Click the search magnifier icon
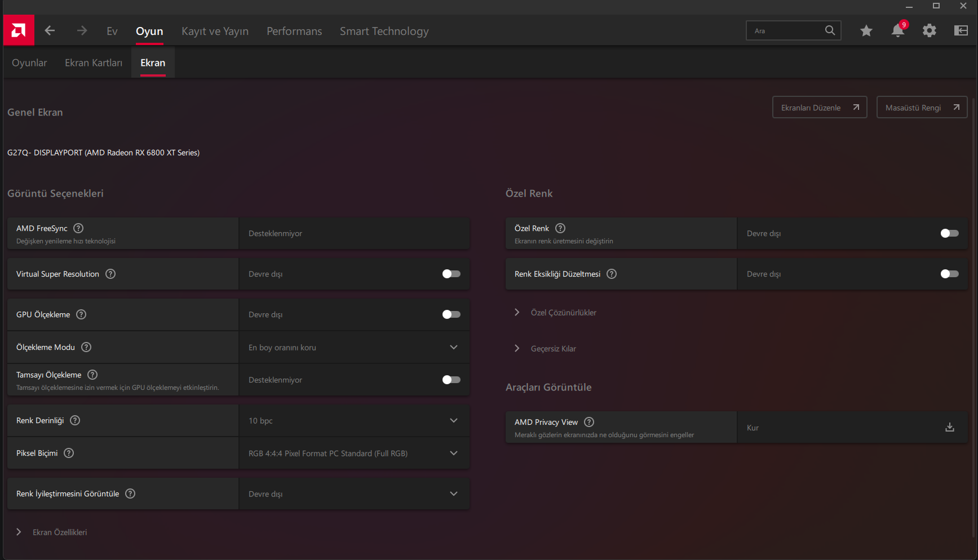 830,30
